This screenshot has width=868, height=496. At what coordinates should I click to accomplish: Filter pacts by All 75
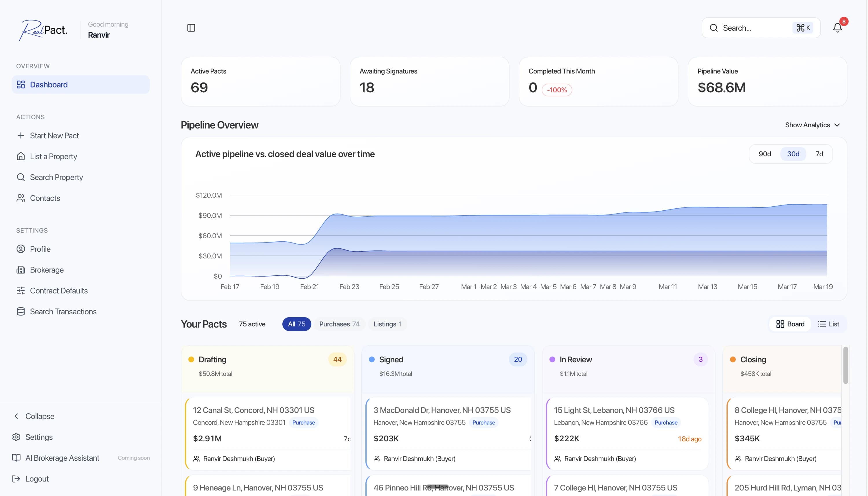297,324
